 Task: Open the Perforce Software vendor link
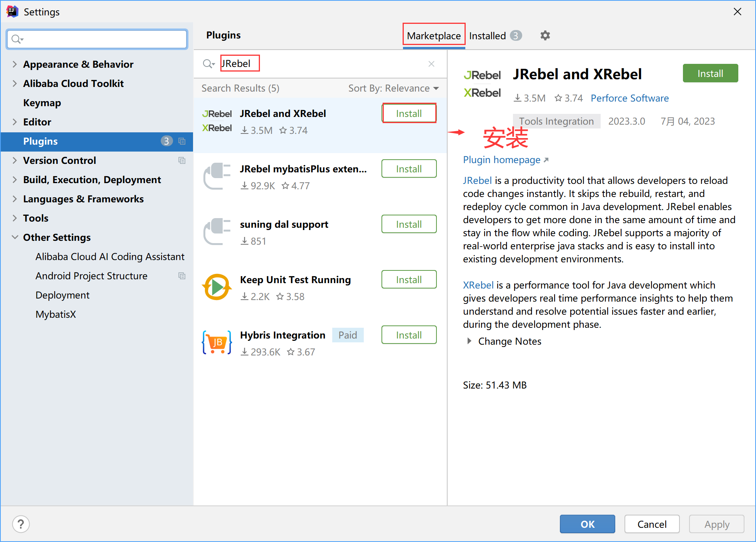point(629,98)
